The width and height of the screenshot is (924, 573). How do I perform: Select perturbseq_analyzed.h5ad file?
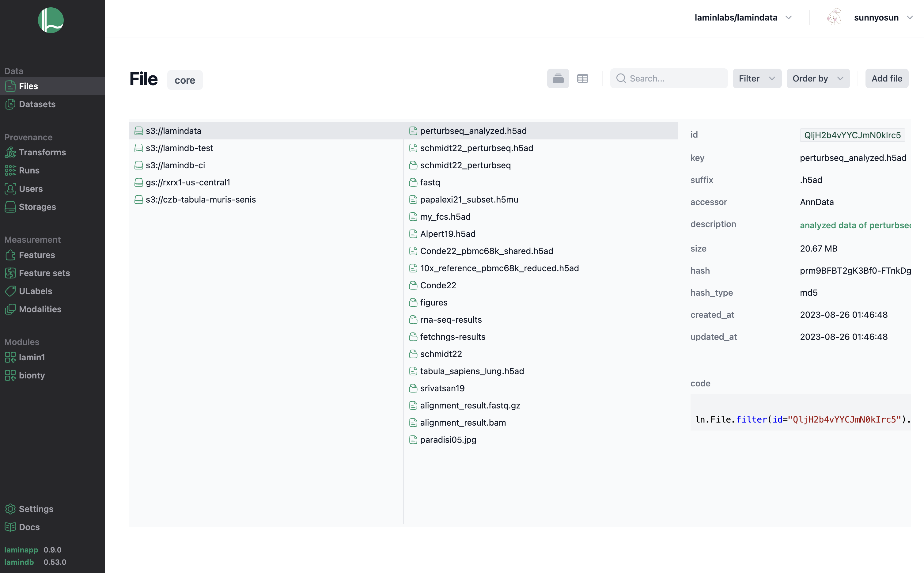(541, 131)
